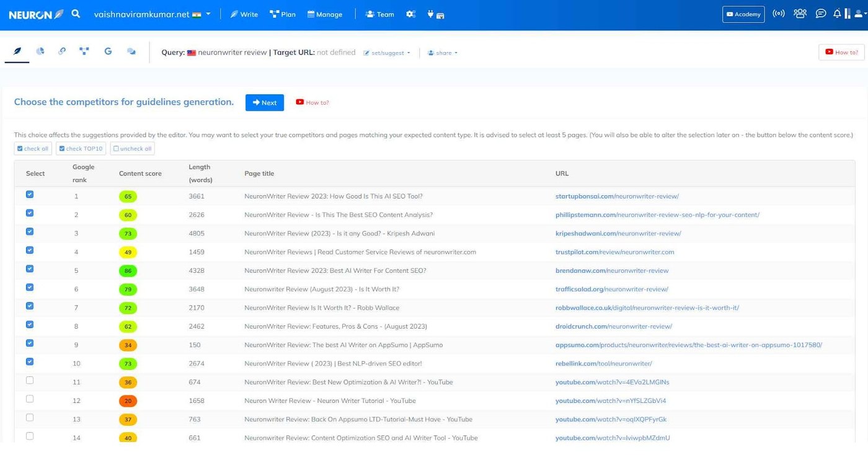Open trustpilot.com review link
Viewport: 868px width, 455px height.
614,252
